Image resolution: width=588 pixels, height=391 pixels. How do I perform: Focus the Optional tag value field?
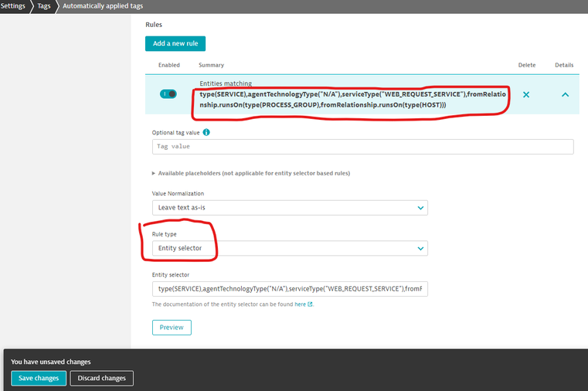[362, 146]
